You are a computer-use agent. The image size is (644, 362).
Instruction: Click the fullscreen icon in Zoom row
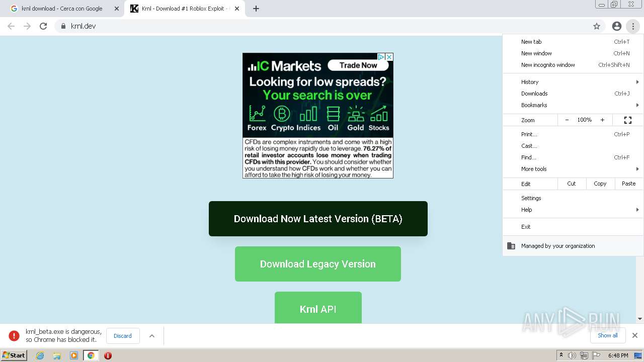(x=628, y=120)
